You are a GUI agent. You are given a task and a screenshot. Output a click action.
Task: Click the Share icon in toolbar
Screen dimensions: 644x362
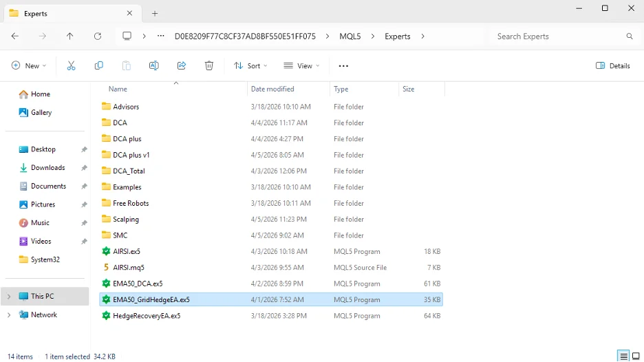[x=182, y=65]
